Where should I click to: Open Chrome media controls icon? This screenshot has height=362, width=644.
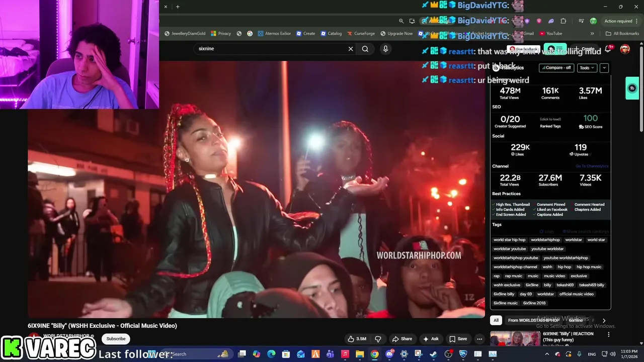[x=581, y=21]
